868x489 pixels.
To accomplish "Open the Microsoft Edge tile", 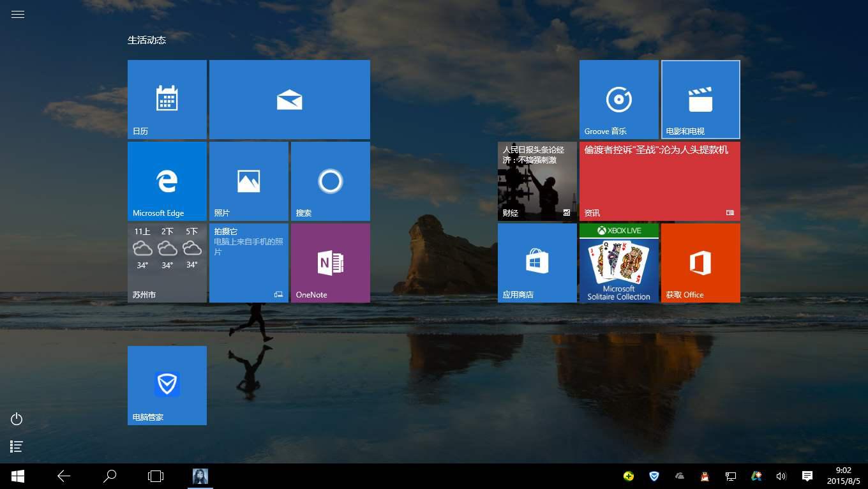I will 167,181.
